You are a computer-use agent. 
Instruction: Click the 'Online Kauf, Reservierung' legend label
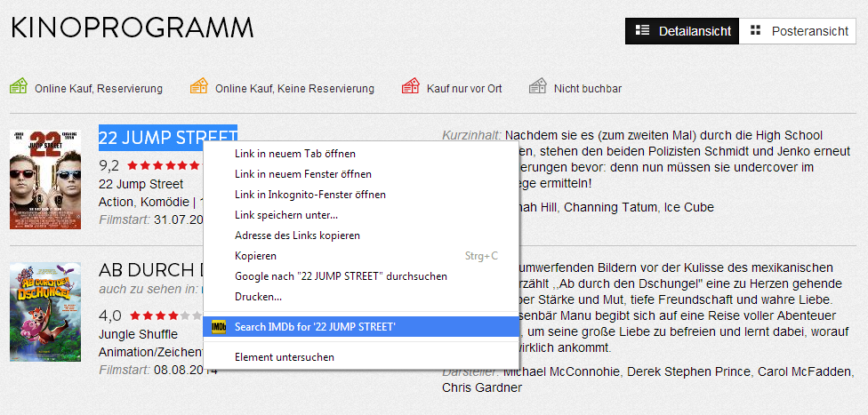[x=99, y=89]
